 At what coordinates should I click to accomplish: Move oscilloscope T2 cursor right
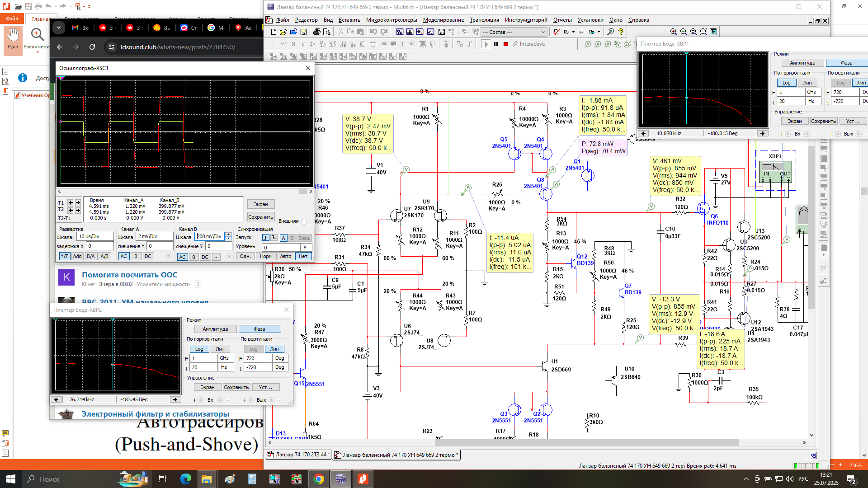pos(78,210)
